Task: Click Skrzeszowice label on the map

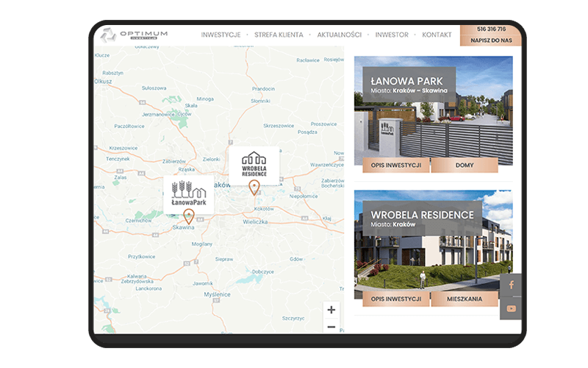Action: [x=279, y=126]
